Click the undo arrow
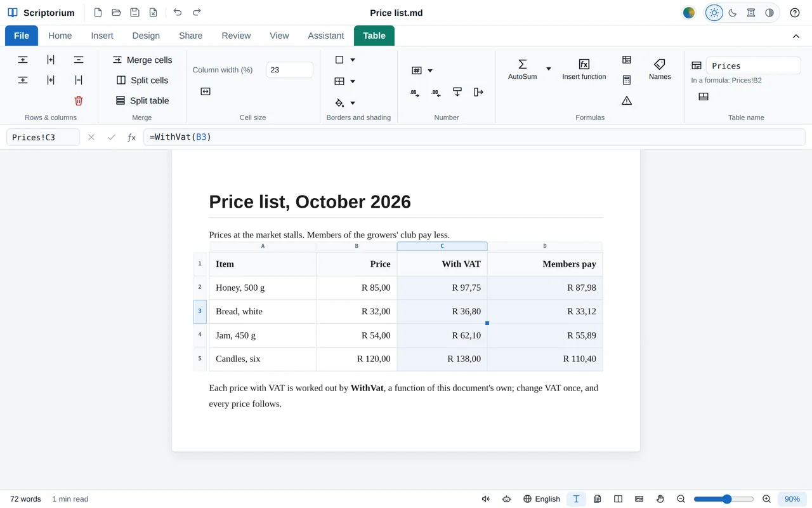Screen dimensions: 812x508 tap(178, 13)
